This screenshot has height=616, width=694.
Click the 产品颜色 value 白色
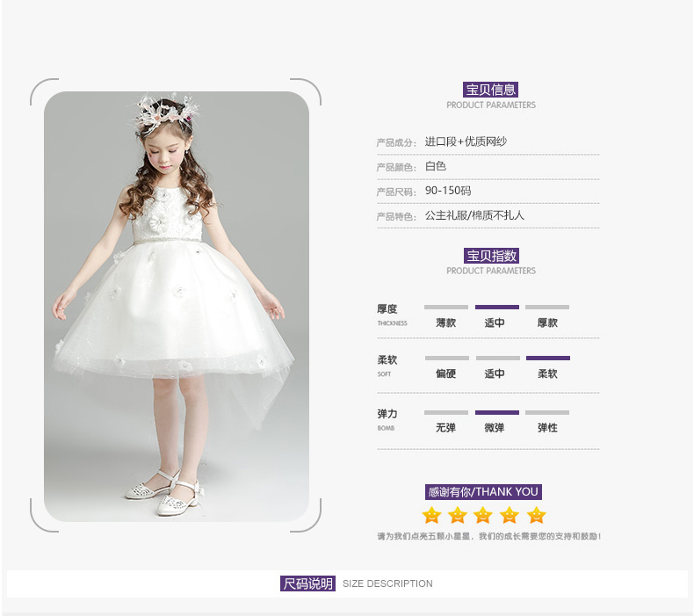click(436, 166)
